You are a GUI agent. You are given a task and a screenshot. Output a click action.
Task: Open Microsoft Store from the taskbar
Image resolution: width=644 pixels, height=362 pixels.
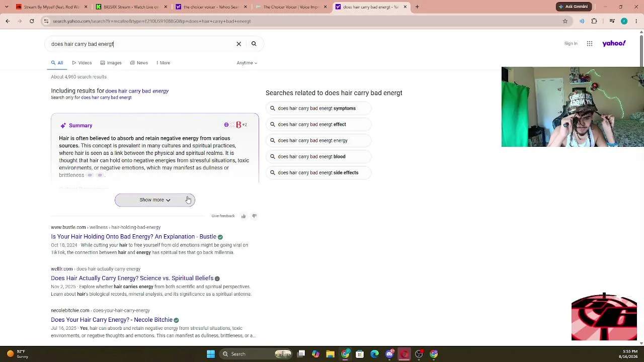[360, 354]
